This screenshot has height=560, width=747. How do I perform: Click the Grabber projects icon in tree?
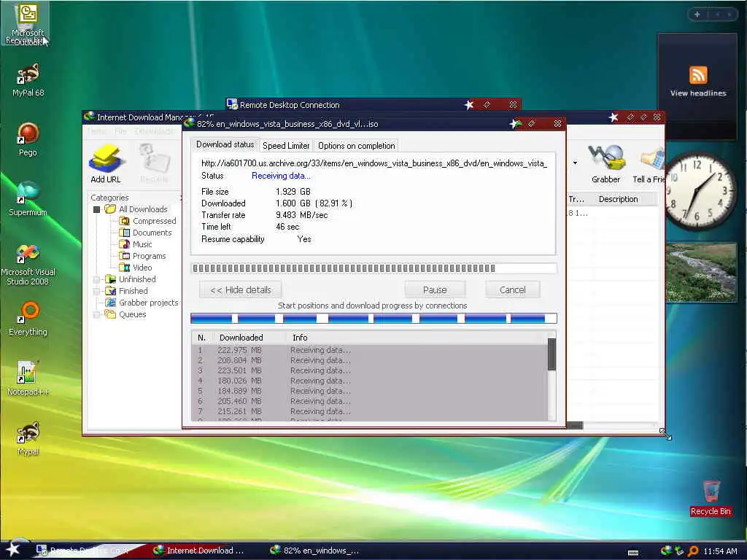110,303
